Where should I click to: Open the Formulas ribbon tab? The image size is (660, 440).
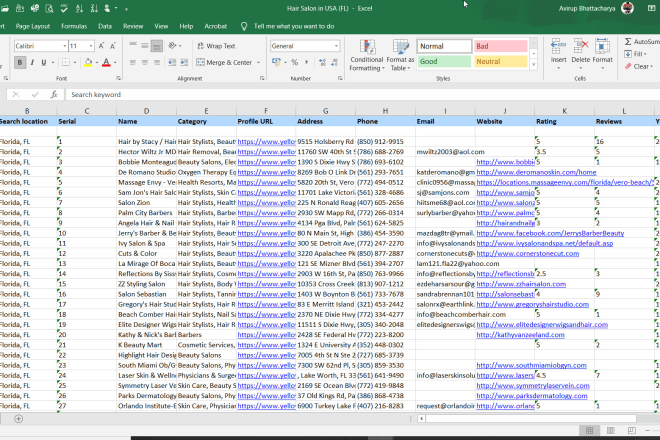point(74,26)
